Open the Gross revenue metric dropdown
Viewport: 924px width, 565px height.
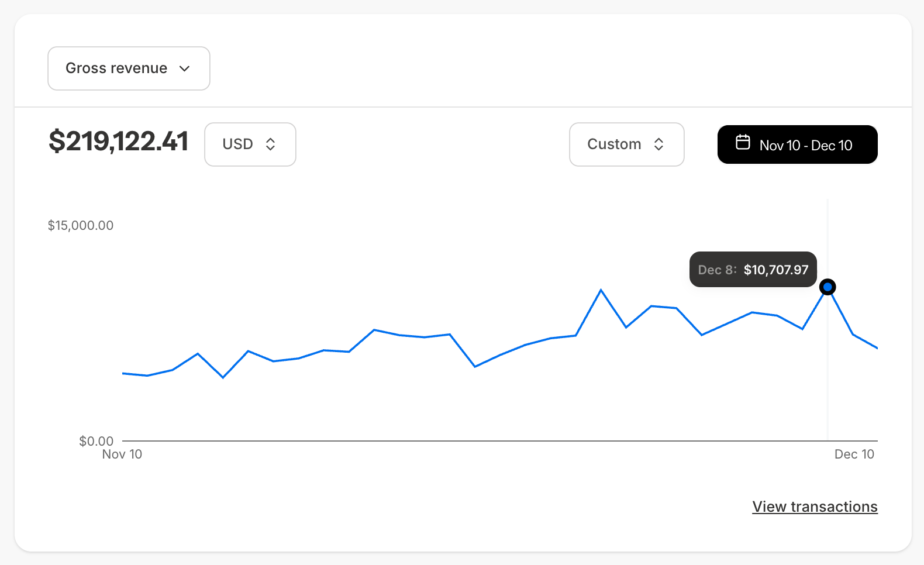click(x=129, y=68)
